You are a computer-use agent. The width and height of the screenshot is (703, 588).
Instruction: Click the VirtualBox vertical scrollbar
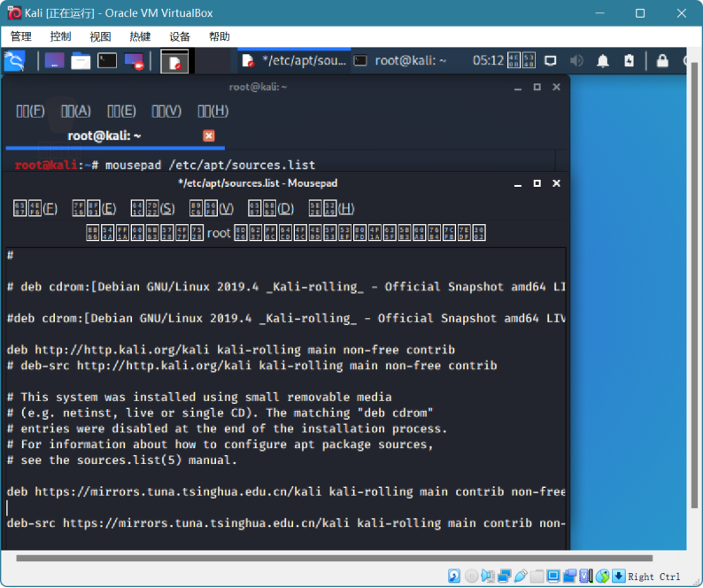coord(694,286)
